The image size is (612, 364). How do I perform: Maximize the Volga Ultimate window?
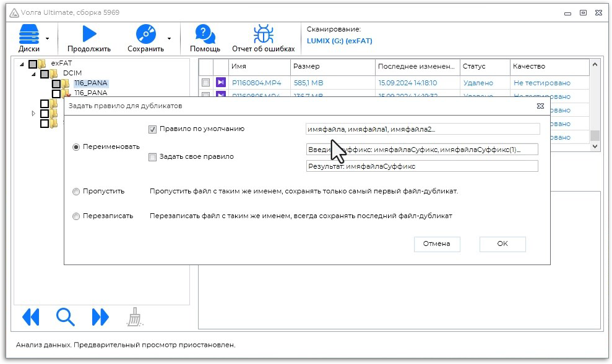coord(583,13)
